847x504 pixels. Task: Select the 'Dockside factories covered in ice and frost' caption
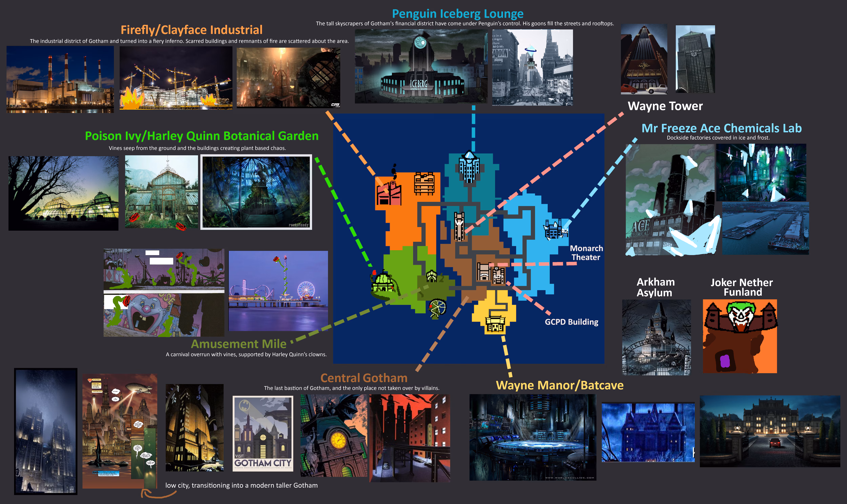718,138
